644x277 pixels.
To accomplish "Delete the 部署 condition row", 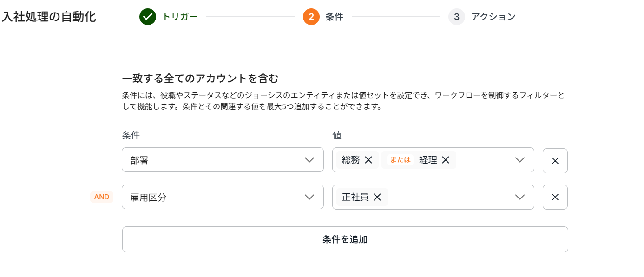I will (555, 161).
